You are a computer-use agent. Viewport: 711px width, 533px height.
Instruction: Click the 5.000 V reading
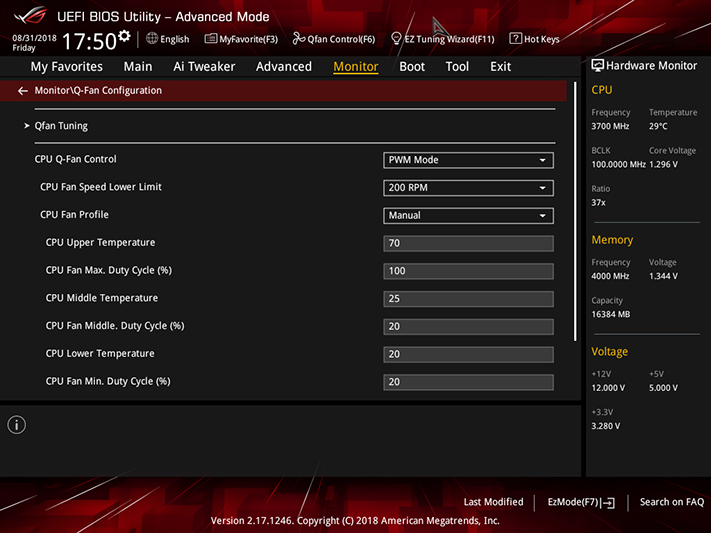pos(663,388)
